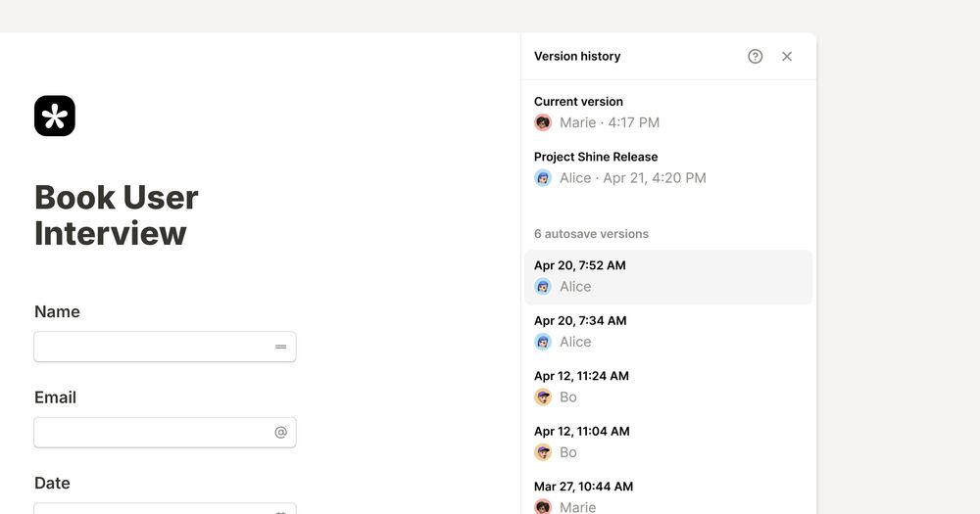Click the Book User Interview title
This screenshot has width=980, height=514.
click(x=117, y=215)
